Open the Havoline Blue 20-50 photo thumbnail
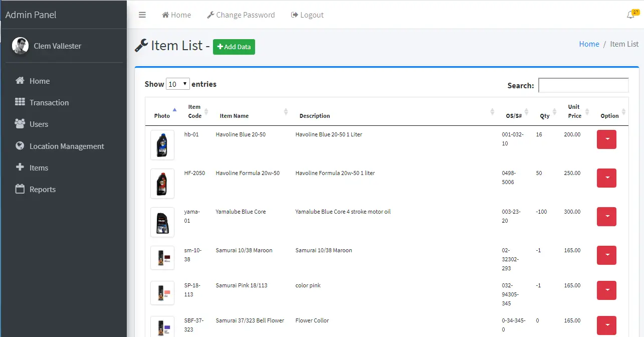This screenshot has width=644, height=337. pyautogui.click(x=162, y=145)
